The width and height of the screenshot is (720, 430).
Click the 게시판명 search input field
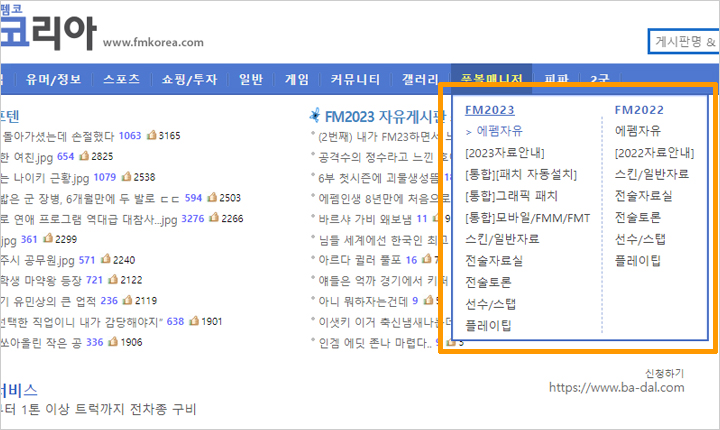pyautogui.click(x=684, y=41)
